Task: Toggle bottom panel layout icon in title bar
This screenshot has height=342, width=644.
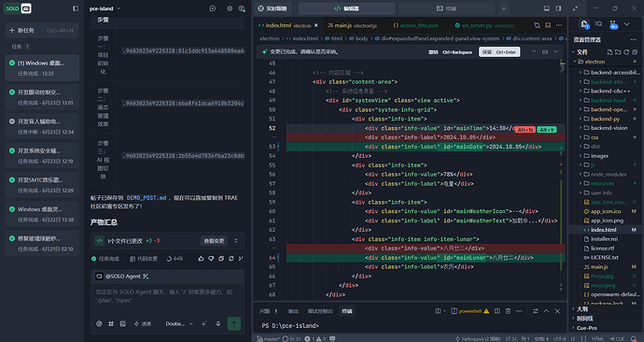Action: (547, 8)
